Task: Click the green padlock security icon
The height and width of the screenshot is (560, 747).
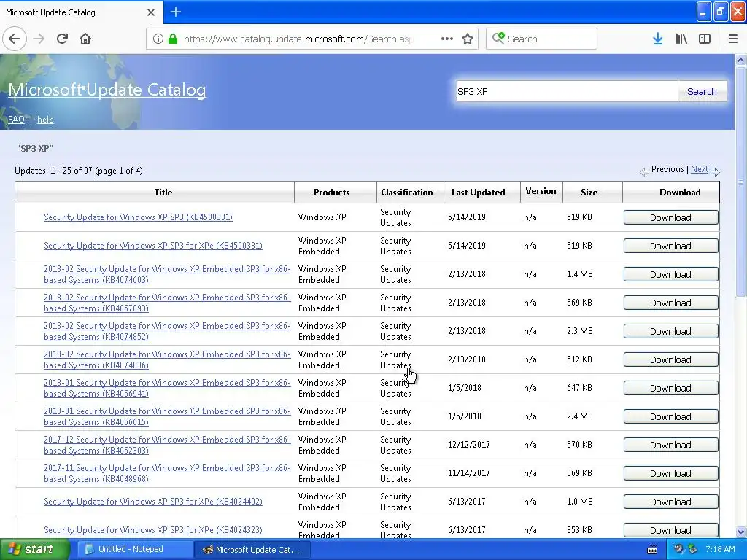Action: tap(173, 39)
